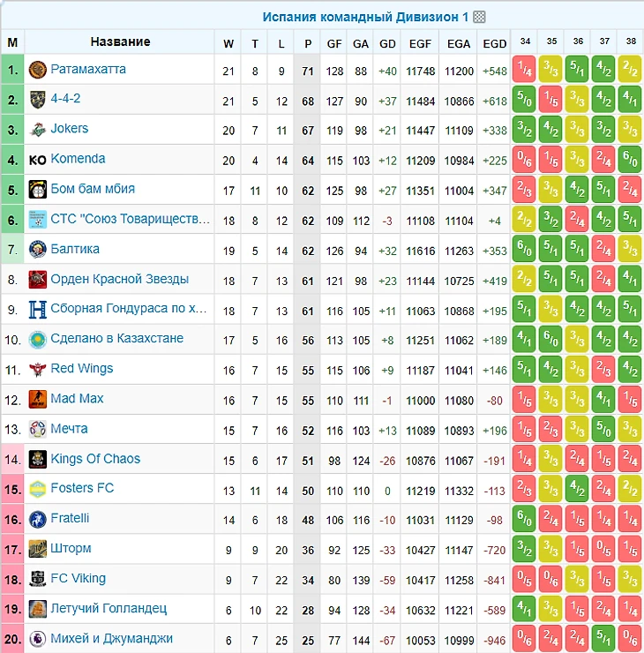This screenshot has width=644, height=653.
Task: Click the Red Wings team logo
Action: (x=37, y=369)
